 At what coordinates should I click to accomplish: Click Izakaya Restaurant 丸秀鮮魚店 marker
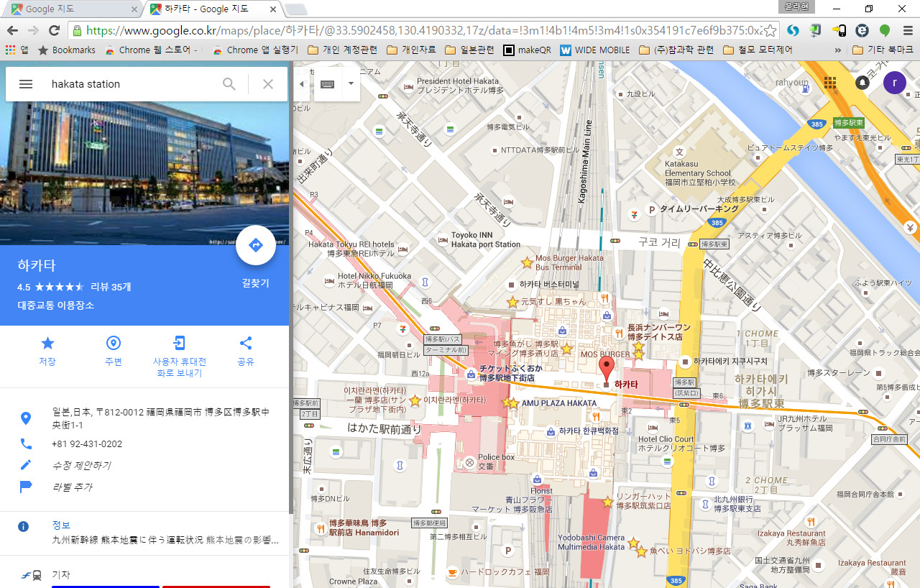(811, 522)
